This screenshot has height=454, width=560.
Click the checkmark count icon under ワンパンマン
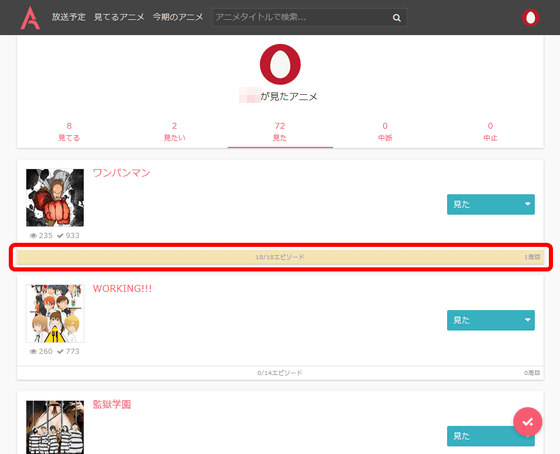coord(60,236)
